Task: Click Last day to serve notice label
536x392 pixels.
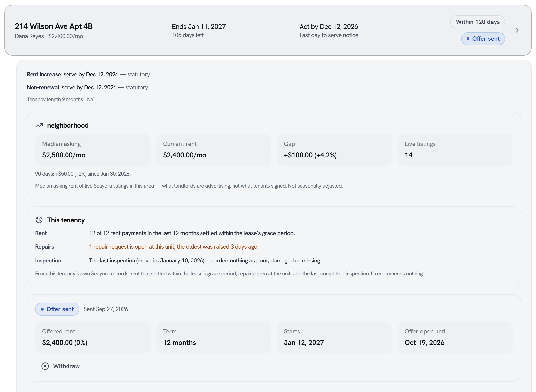Action: pos(329,35)
